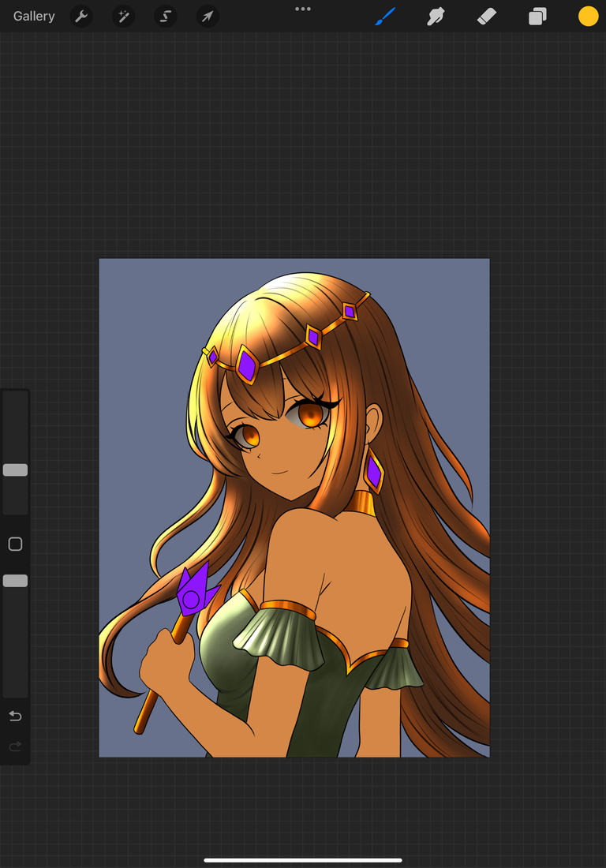
Task: Activate the Transform arrow tool
Action: point(208,16)
